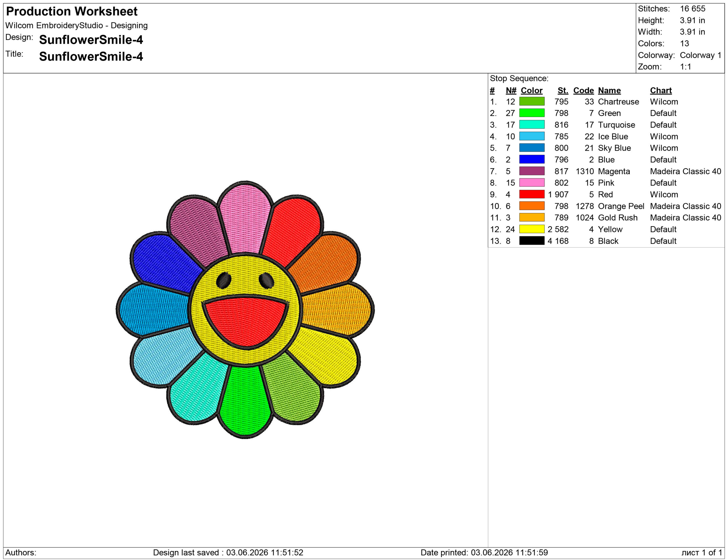
Task: Click the 'Orange Peel' thread name
Action: [621, 206]
